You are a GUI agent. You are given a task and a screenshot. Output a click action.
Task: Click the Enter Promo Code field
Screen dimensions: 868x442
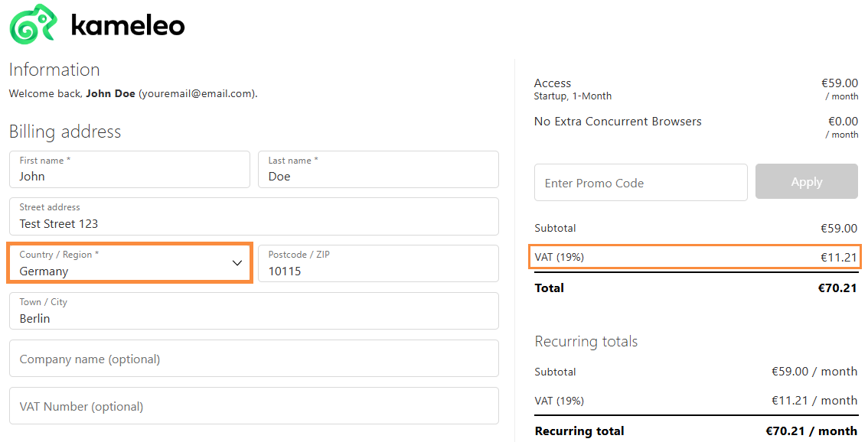[x=641, y=183]
